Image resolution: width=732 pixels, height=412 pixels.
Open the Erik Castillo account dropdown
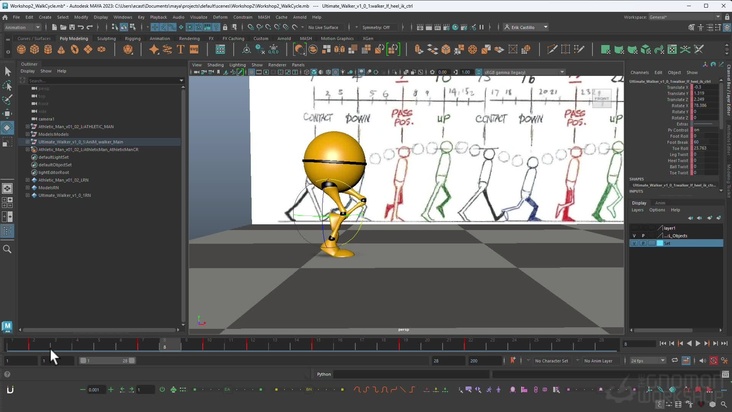pyautogui.click(x=526, y=27)
